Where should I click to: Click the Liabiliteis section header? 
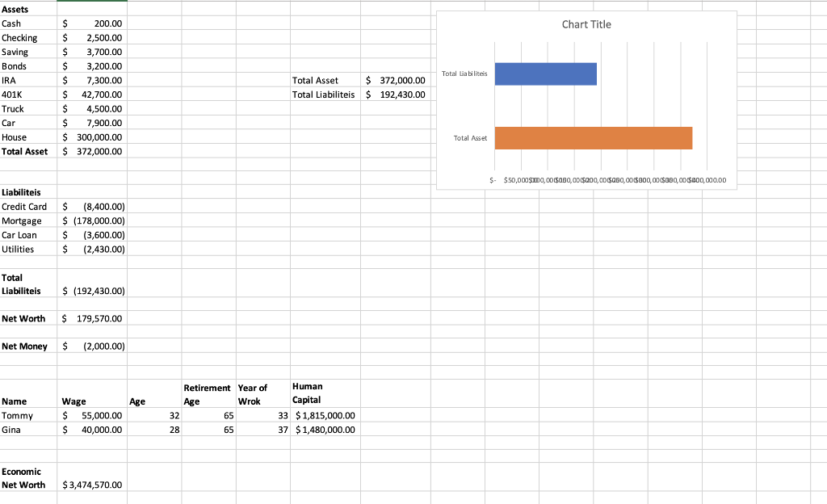[28, 192]
